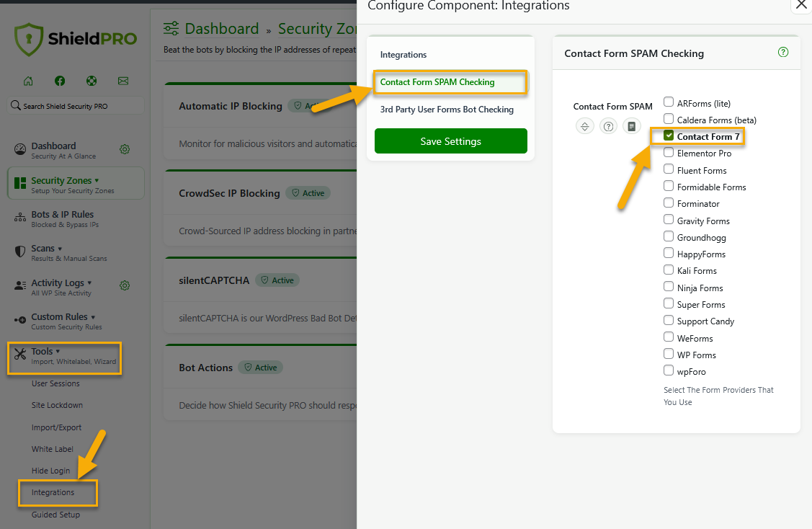The width and height of the screenshot is (812, 529).
Task: Click the document notes icon under Contact Form SPAM
Action: coord(632,126)
